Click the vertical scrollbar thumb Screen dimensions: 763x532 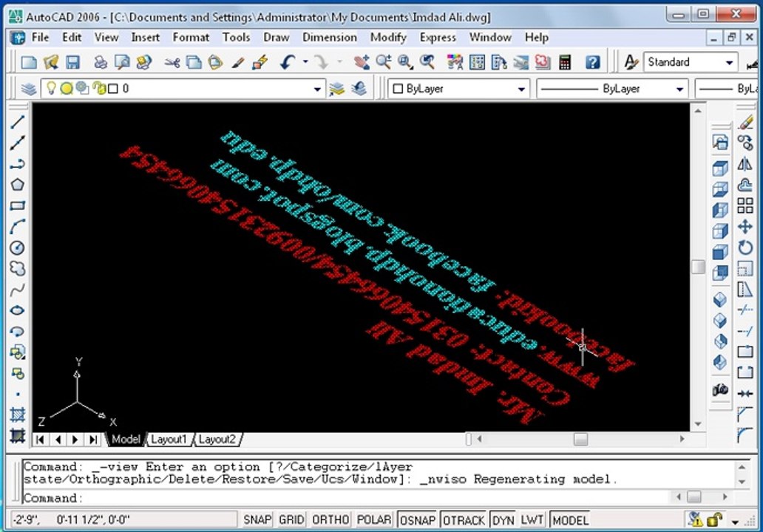(x=698, y=267)
